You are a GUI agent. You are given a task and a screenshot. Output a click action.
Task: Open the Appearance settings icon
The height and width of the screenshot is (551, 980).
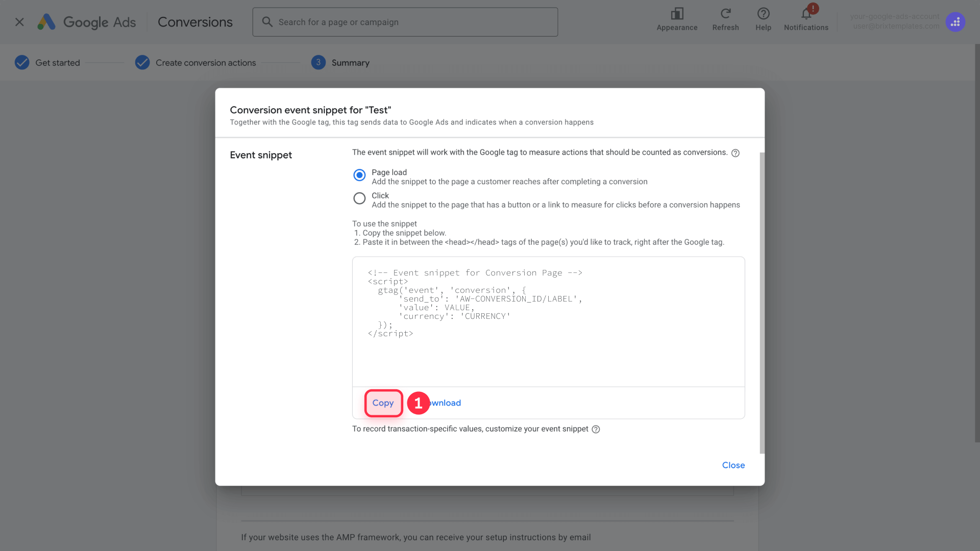tap(677, 14)
